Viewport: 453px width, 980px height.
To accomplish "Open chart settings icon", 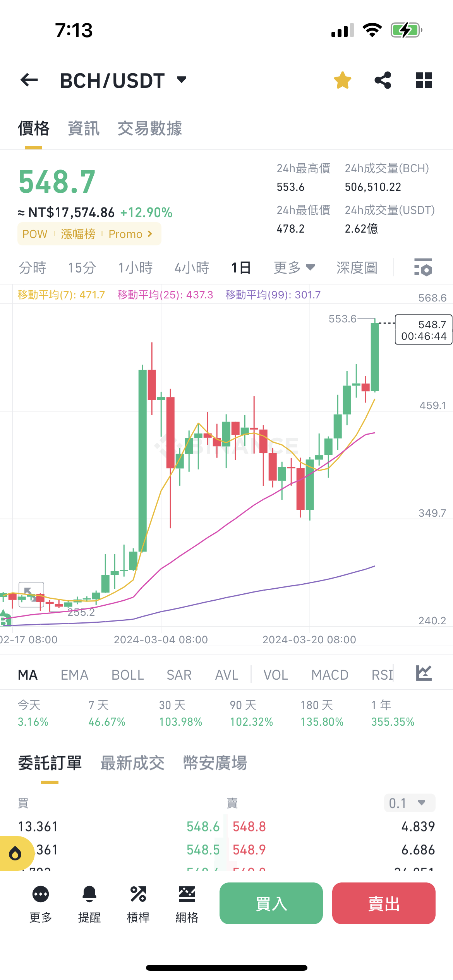I will pyautogui.click(x=423, y=267).
